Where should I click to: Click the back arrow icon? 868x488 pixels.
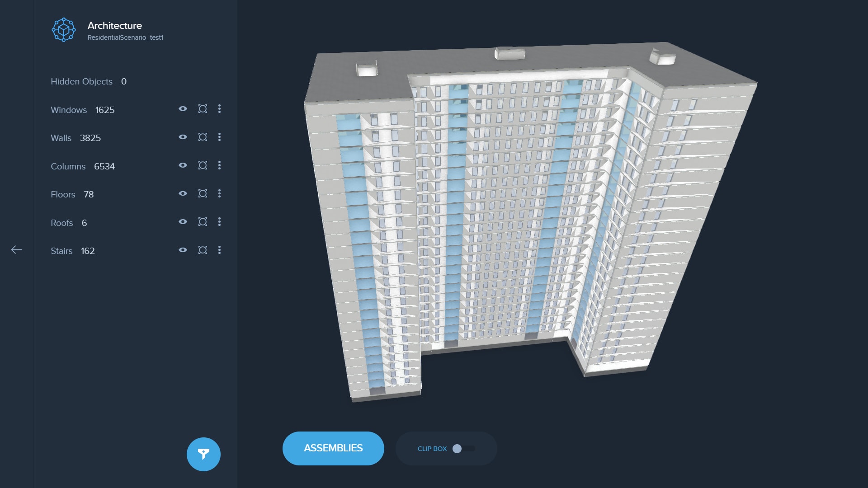16,250
